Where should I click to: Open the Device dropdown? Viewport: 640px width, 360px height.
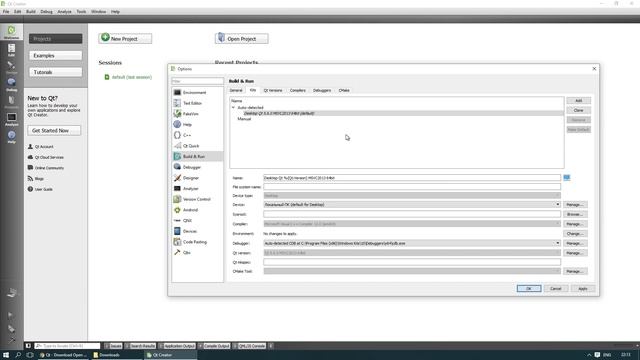(412, 204)
